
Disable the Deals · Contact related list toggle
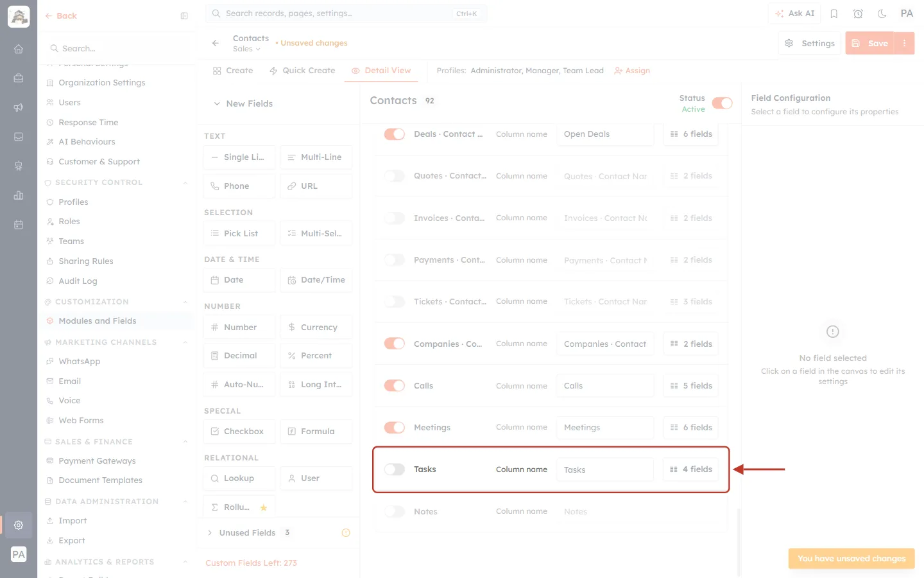[x=395, y=134]
